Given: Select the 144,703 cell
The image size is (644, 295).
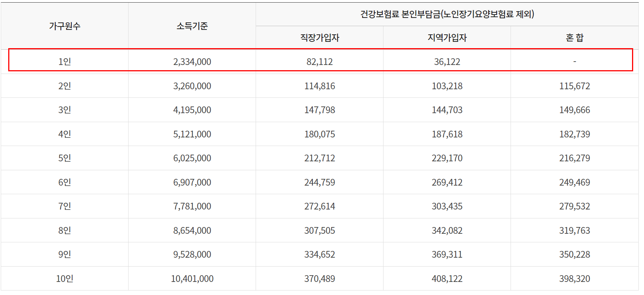Looking at the screenshot, I should click(447, 110).
